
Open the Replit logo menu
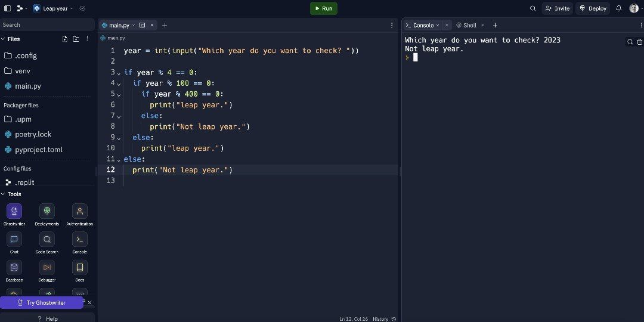(x=22, y=8)
